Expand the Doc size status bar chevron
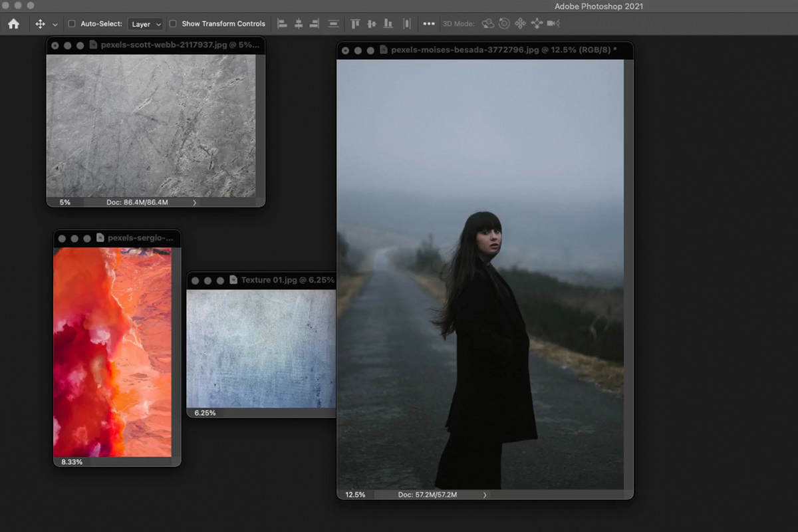Image resolution: width=798 pixels, height=532 pixels. pos(485,495)
